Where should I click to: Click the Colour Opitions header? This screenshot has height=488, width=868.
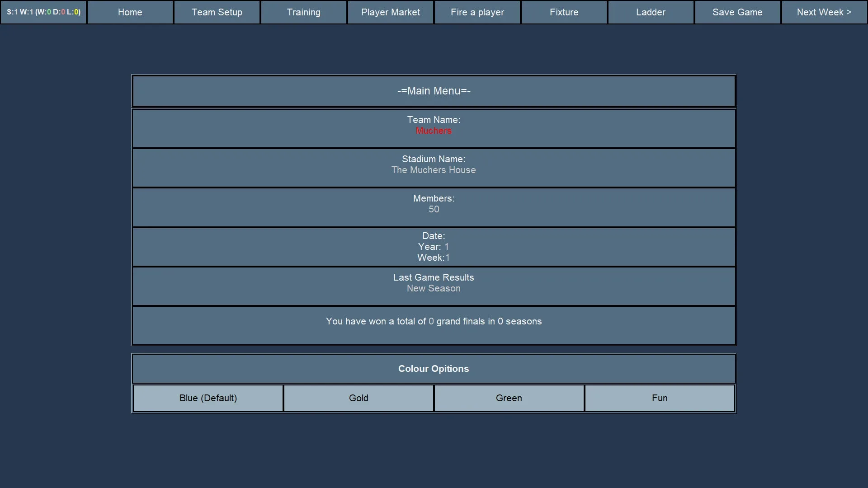click(434, 369)
